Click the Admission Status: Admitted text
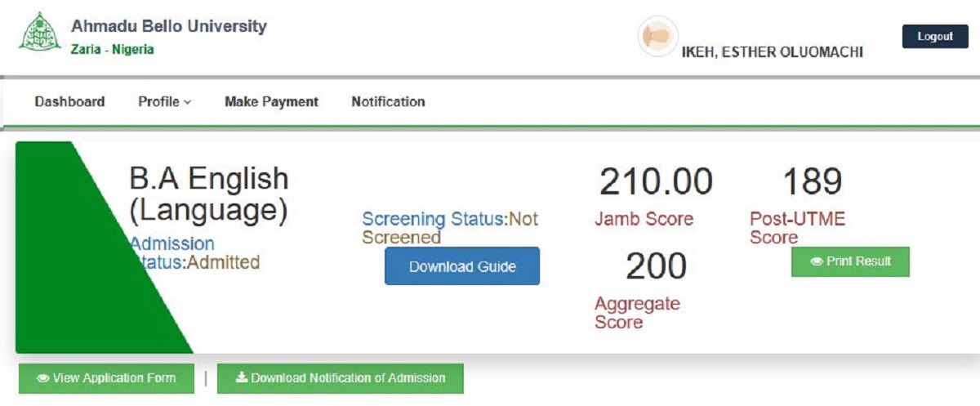The width and height of the screenshot is (980, 406). click(194, 253)
